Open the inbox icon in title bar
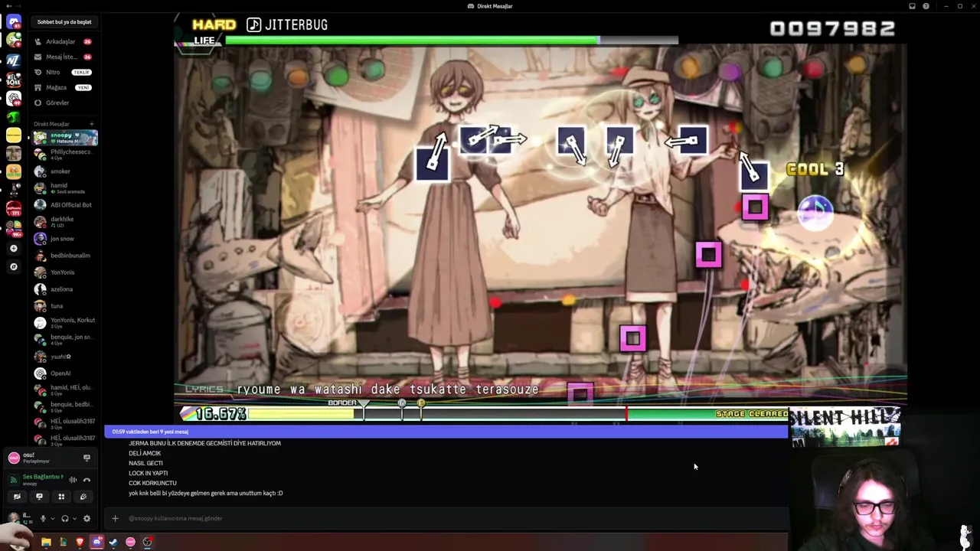This screenshot has width=980, height=551. tap(912, 6)
